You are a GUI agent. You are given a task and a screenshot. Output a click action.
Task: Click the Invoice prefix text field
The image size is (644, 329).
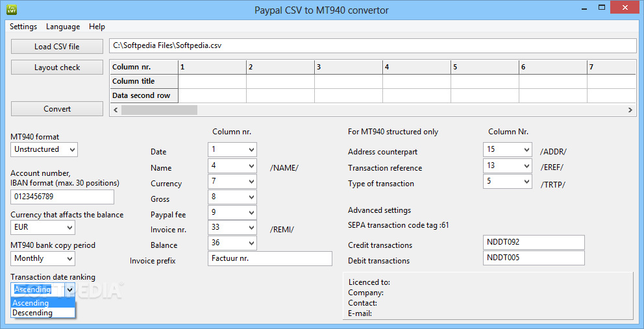click(270, 258)
